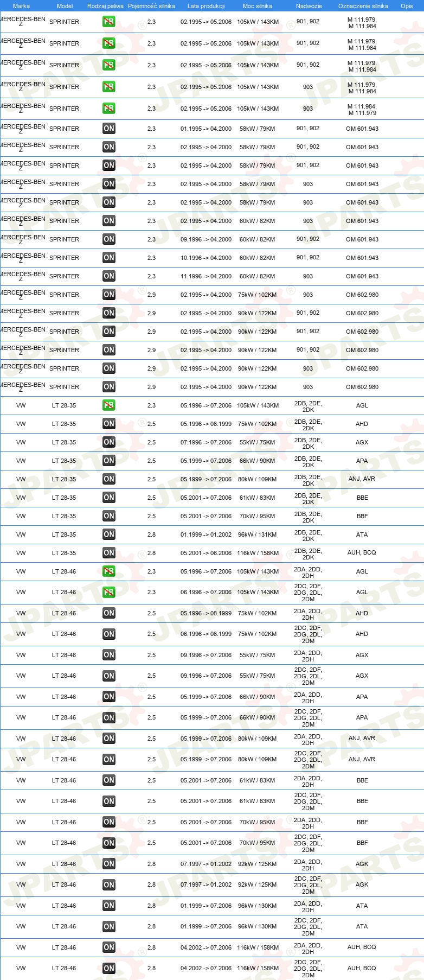Click the Model column header
Image resolution: width=424 pixels, height=980 pixels.
pos(65,6)
